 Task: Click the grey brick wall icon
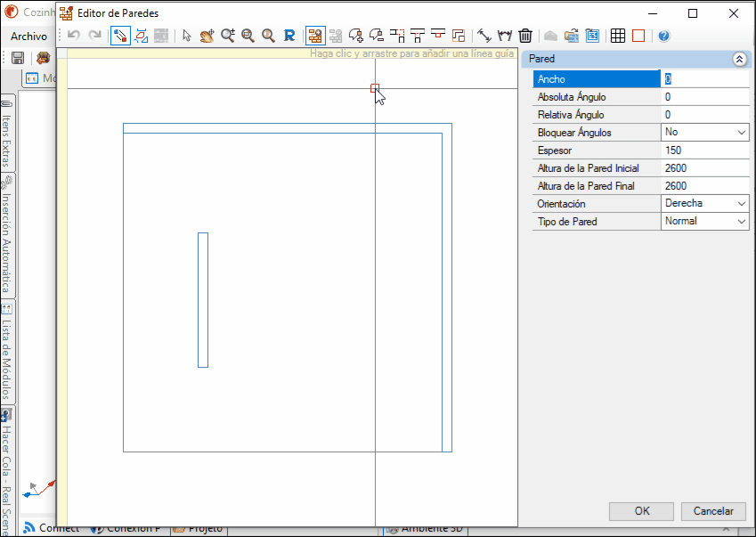tap(336, 36)
